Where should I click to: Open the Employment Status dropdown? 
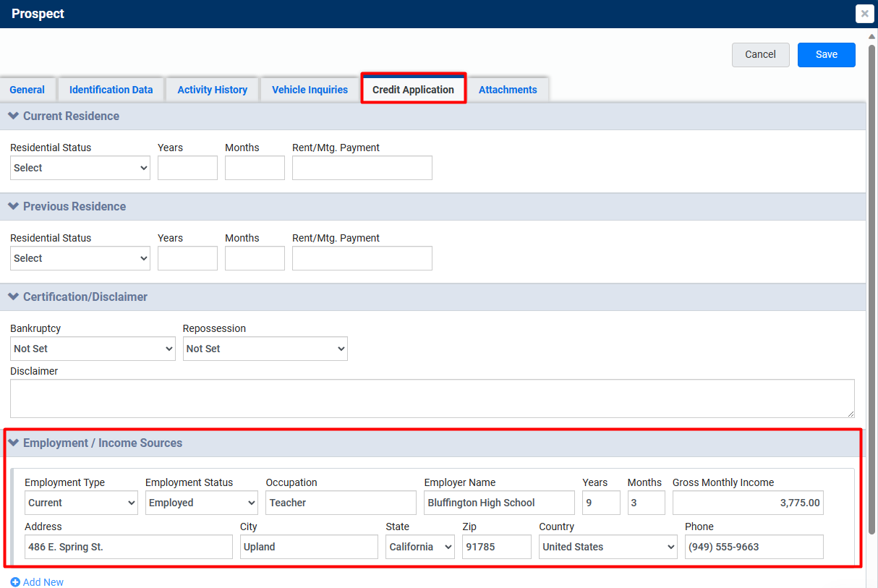(x=202, y=503)
